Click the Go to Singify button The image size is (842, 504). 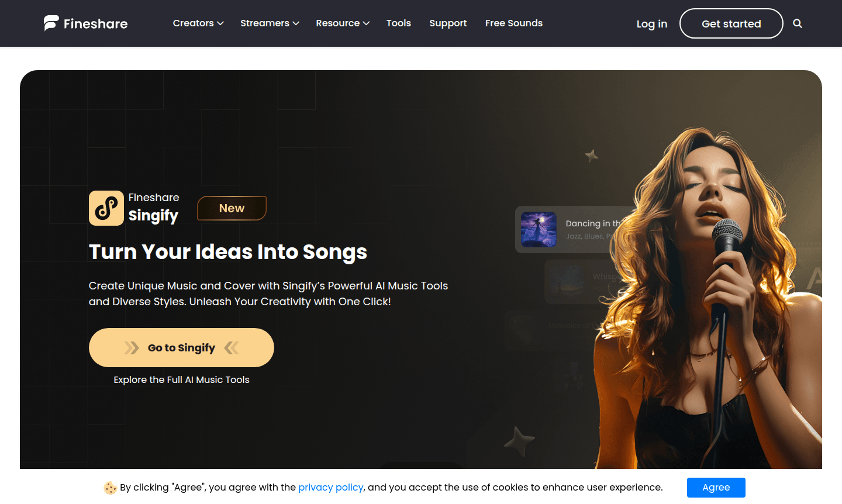click(x=181, y=347)
